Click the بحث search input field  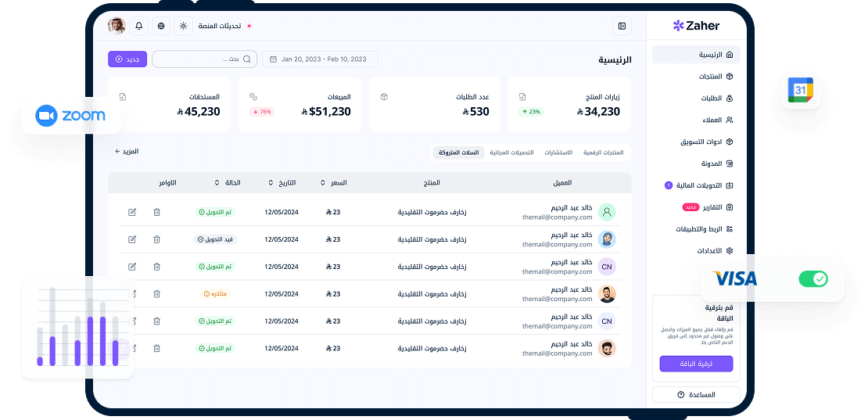click(204, 59)
